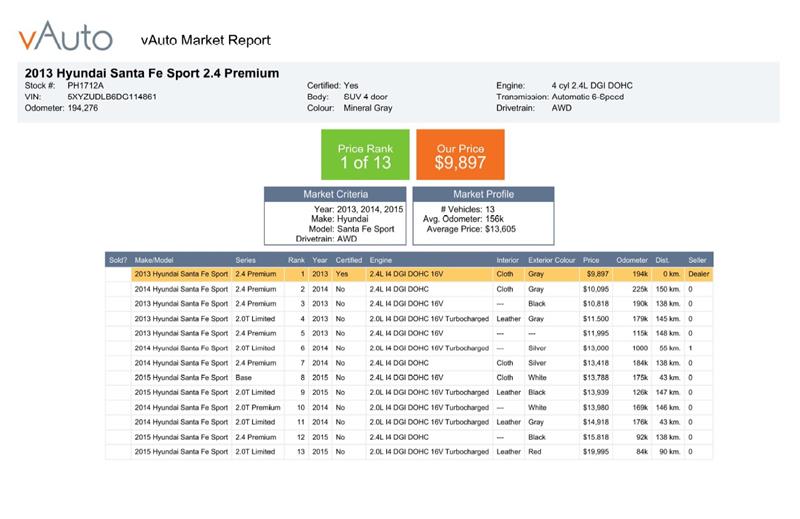Click price $13,418 in the rank 7 row
This screenshot has width=800, height=519.
click(x=596, y=363)
